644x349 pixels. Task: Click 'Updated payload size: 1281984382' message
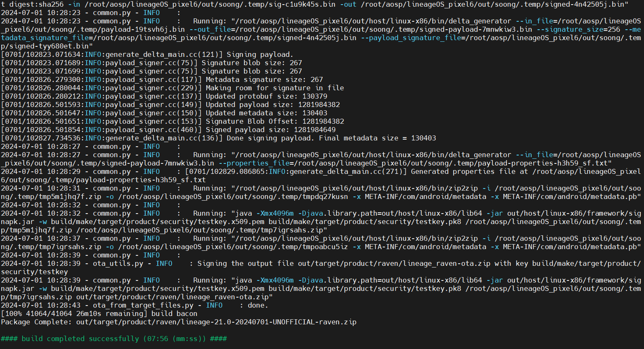[273, 104]
